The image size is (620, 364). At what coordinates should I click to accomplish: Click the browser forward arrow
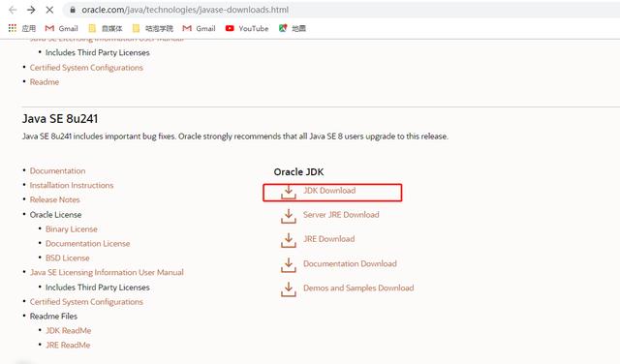[x=31, y=10]
